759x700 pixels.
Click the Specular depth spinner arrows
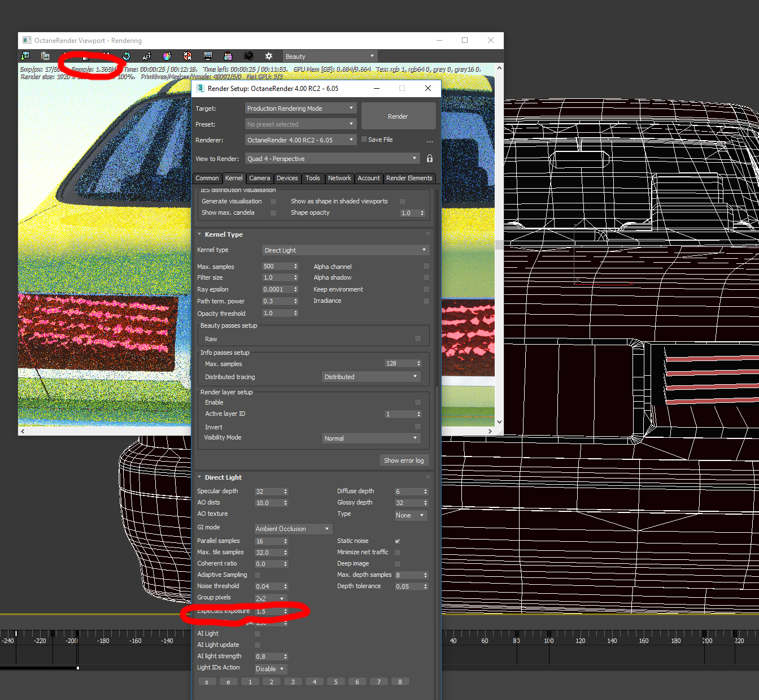point(285,492)
